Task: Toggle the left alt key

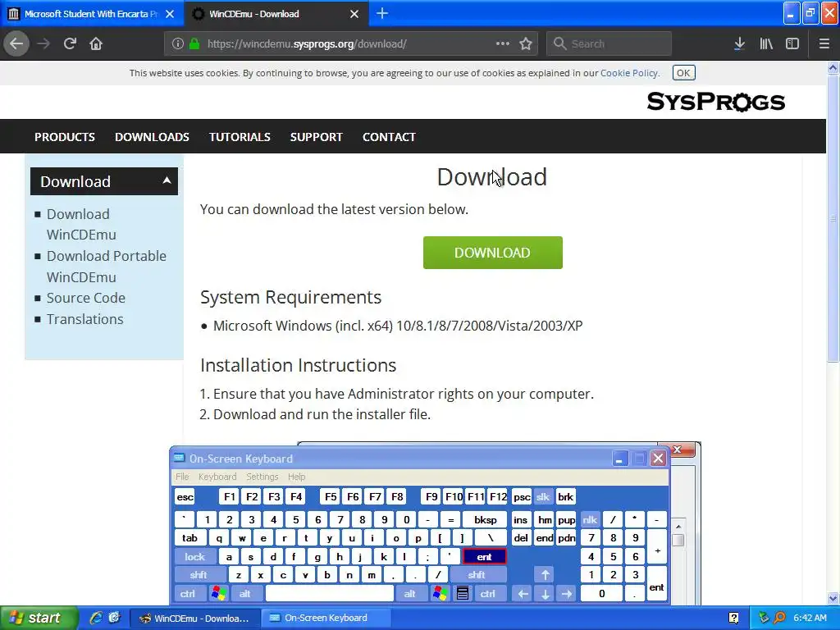Action: pos(244,594)
